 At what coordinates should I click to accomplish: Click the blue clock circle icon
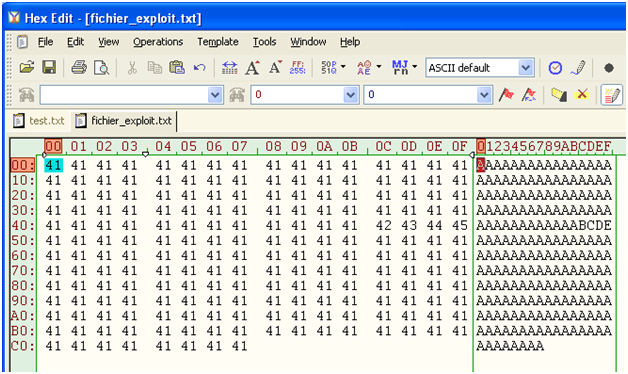tap(555, 68)
